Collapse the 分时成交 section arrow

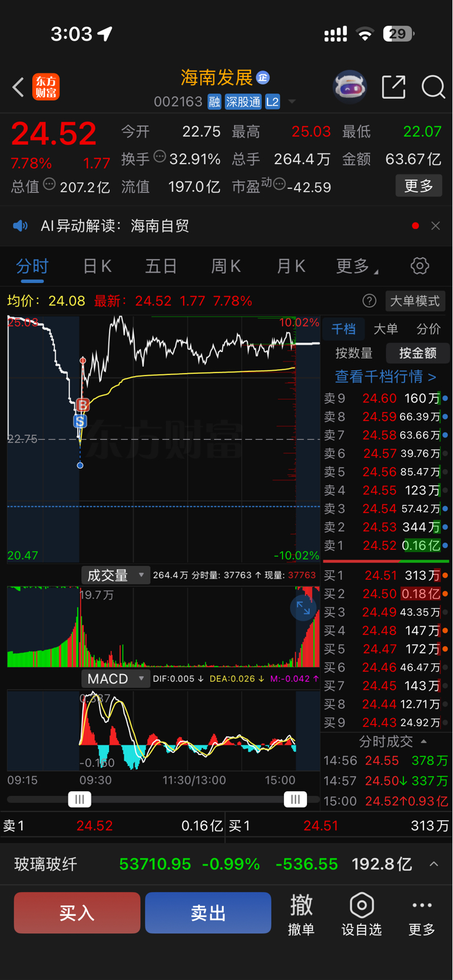click(424, 742)
